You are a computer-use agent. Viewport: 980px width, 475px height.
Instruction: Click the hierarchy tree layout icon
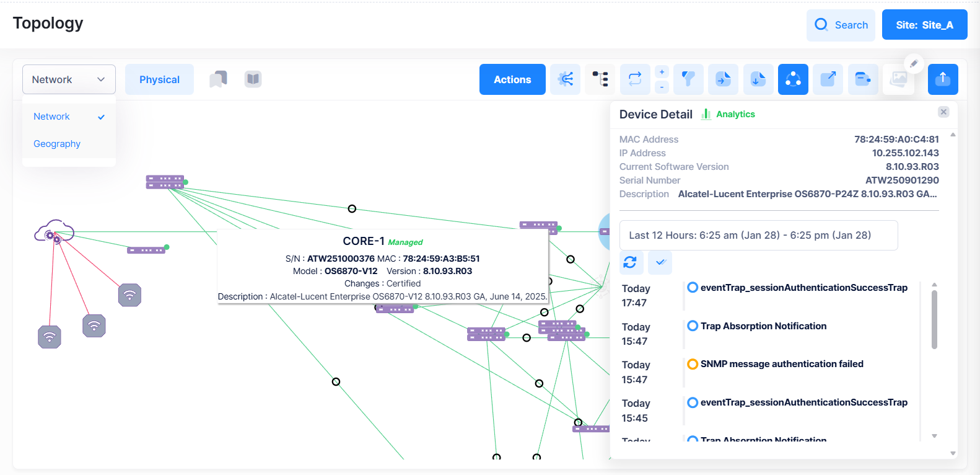point(600,79)
